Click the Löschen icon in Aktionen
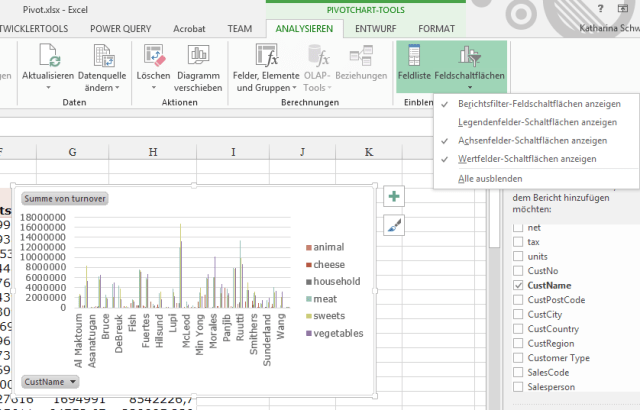Screen dimensions: 640x410 tap(153, 54)
